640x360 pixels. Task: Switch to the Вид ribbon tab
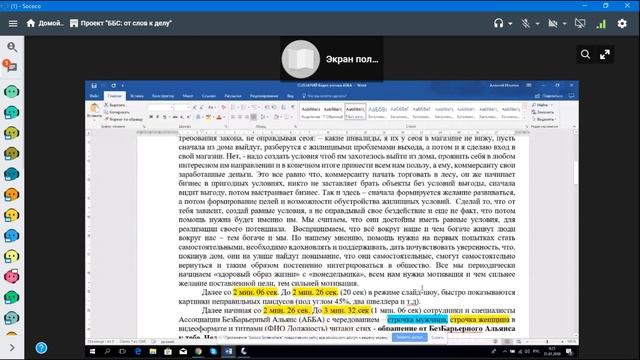click(x=290, y=96)
